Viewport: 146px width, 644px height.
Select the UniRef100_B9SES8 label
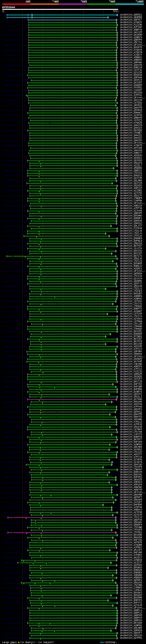(x=131, y=75)
